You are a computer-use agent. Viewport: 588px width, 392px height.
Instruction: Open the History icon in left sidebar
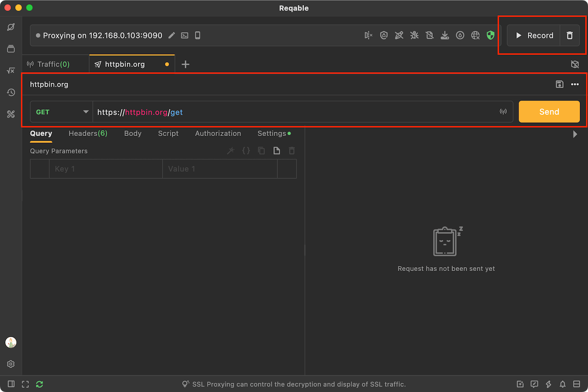point(11,92)
